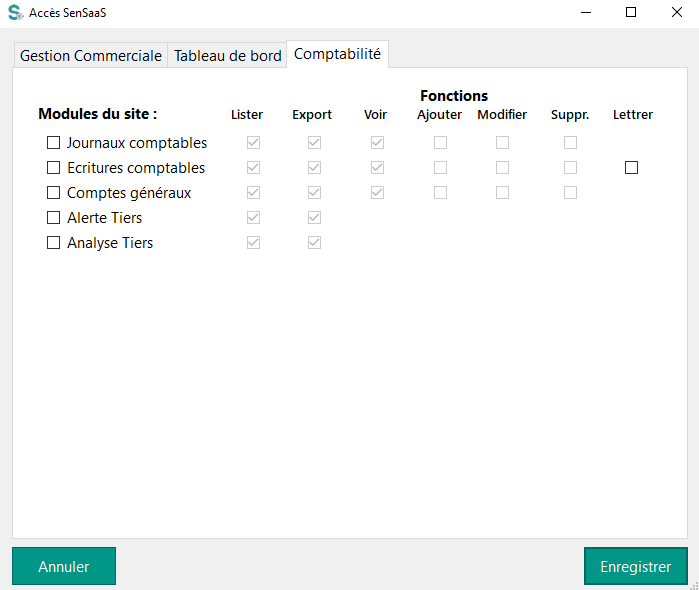Toggle Voir checkbox for Comptes généraux
699x590 pixels.
tap(377, 193)
